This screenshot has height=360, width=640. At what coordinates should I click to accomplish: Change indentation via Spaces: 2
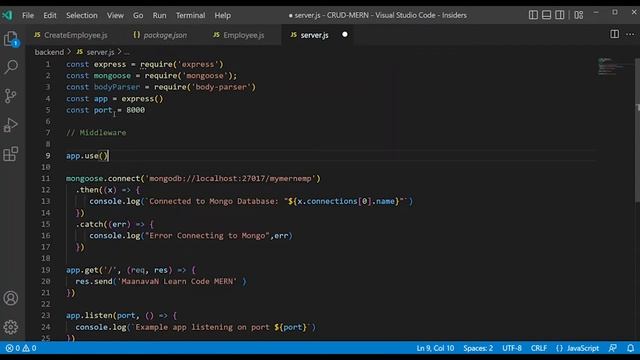point(478,348)
